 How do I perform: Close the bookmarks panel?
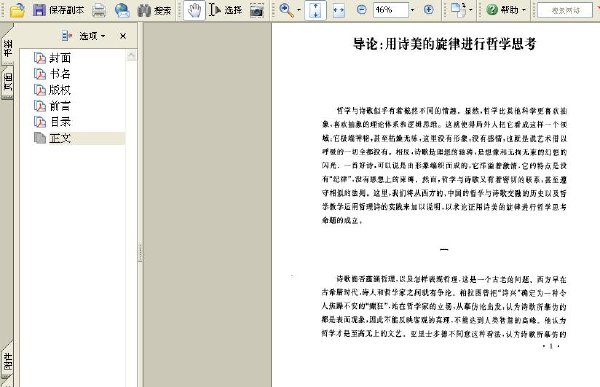pyautogui.click(x=123, y=36)
